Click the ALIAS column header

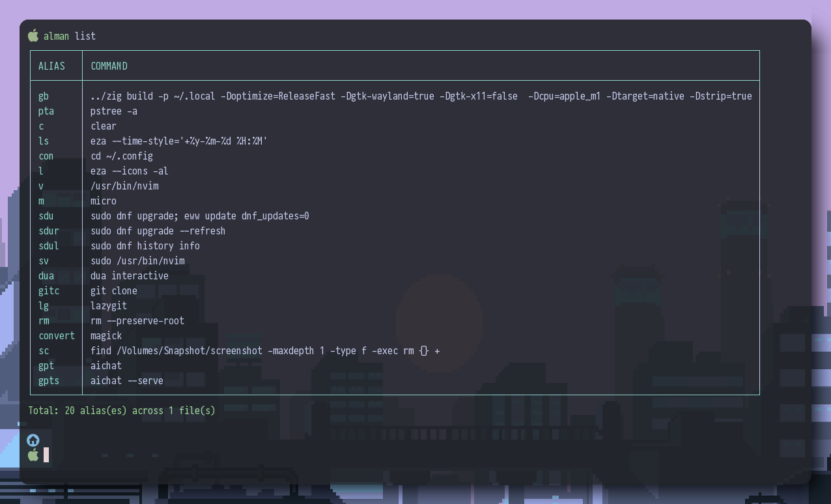pyautogui.click(x=51, y=66)
